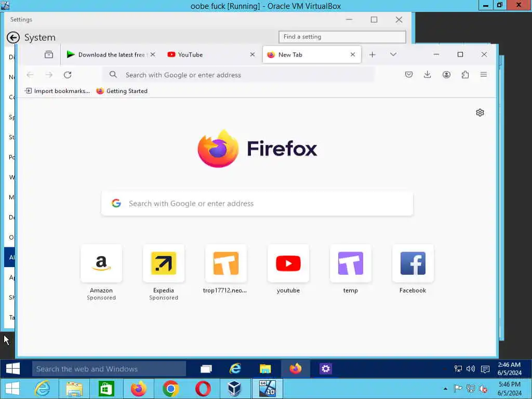Click host muted volume icon
Image resolution: width=532 pixels, height=399 pixels.
click(483, 389)
